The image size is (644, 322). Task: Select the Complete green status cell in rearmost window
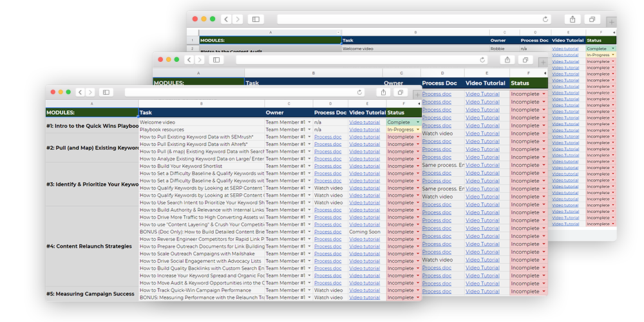coord(598,48)
